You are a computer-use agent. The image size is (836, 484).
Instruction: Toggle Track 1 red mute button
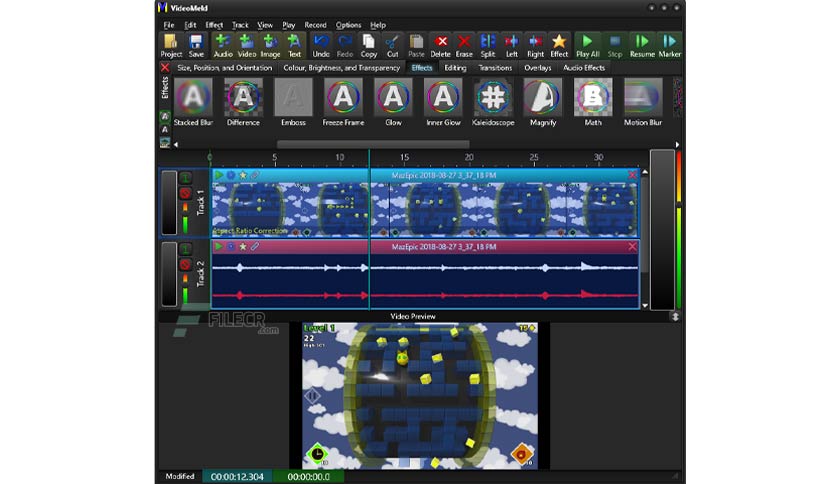(x=185, y=193)
